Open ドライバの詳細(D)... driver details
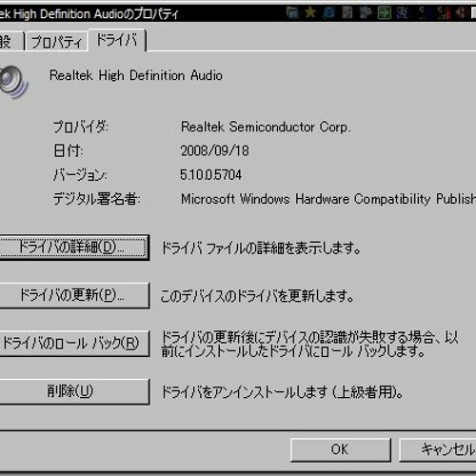Viewport: 476px width, 476px height. [x=73, y=248]
